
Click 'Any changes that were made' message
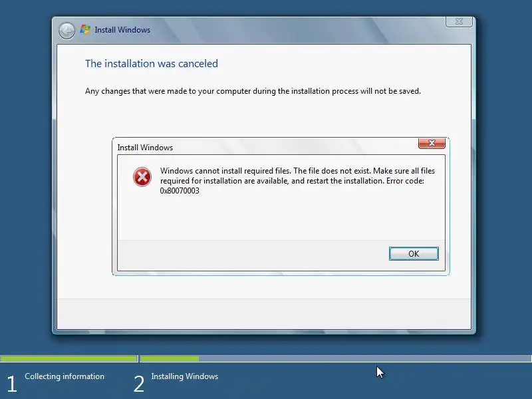pyautogui.click(x=253, y=91)
